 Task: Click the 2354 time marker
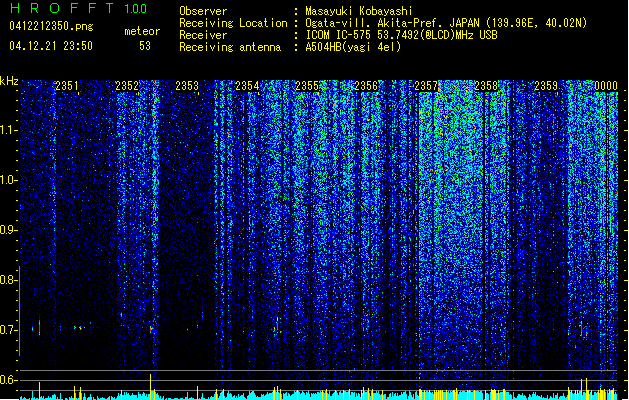pos(247,86)
